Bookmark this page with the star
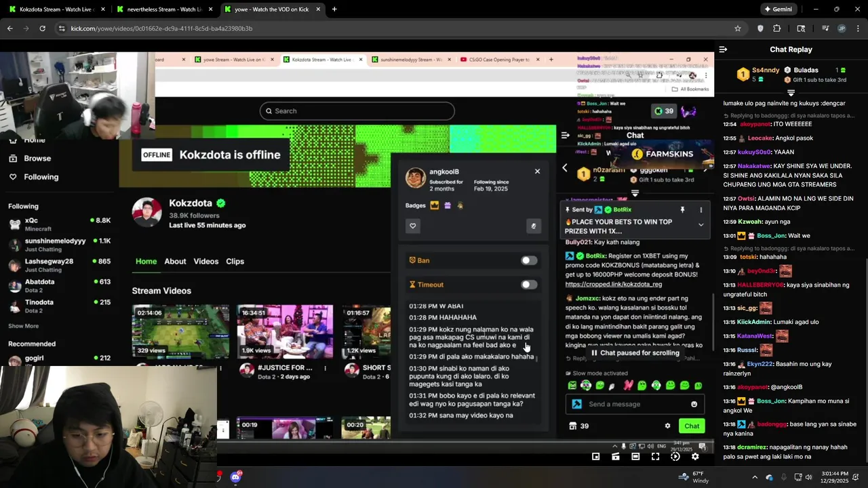The height and width of the screenshot is (488, 868). point(738,28)
